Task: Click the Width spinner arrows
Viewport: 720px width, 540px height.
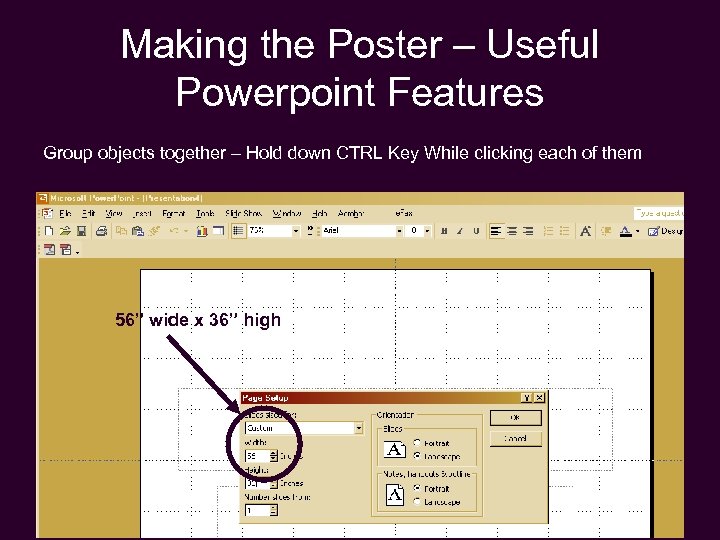Action: point(274,456)
